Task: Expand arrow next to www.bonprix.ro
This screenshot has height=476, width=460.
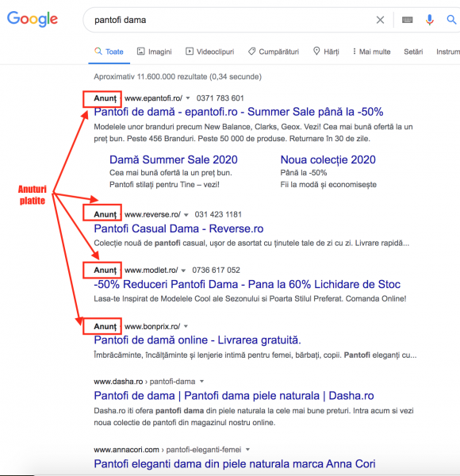Action: click(x=186, y=327)
